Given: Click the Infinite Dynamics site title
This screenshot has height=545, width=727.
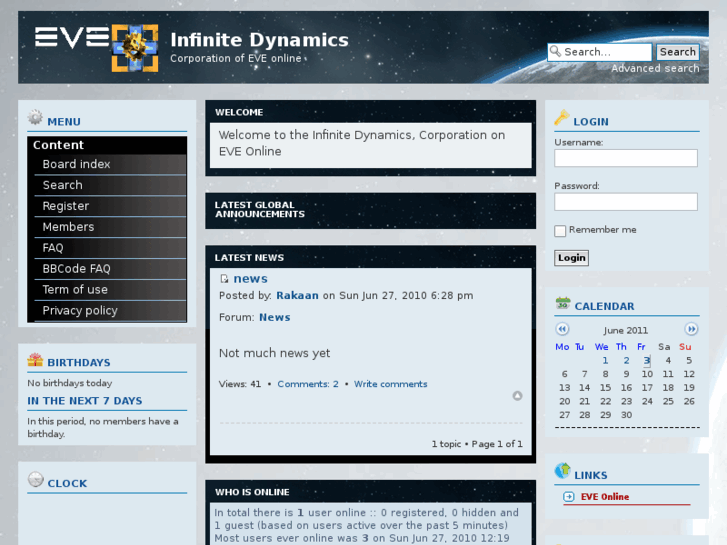Looking at the screenshot, I should coord(259,40).
